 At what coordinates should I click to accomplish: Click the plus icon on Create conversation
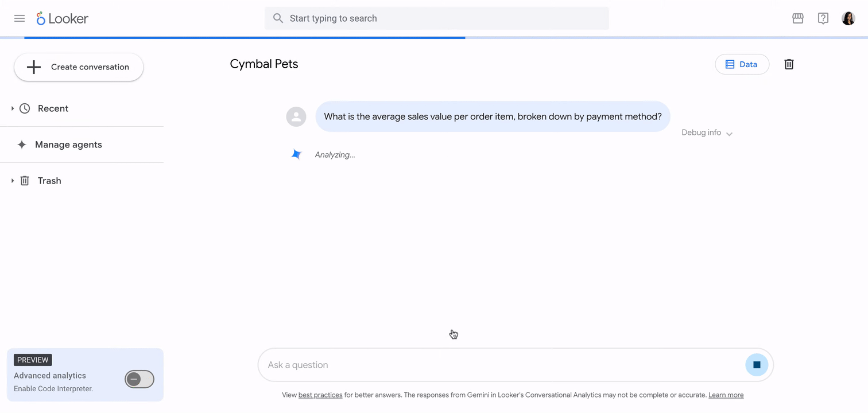(x=34, y=67)
